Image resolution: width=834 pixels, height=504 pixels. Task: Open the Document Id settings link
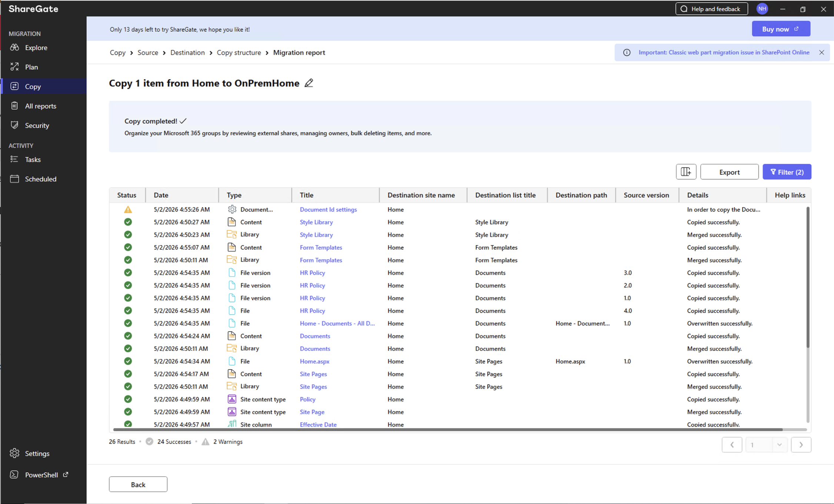pyautogui.click(x=328, y=209)
